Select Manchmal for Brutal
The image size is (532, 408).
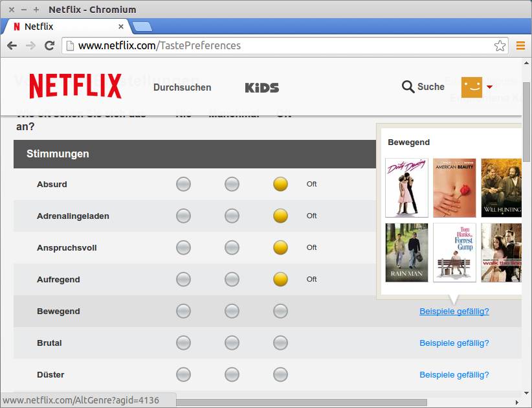point(232,343)
